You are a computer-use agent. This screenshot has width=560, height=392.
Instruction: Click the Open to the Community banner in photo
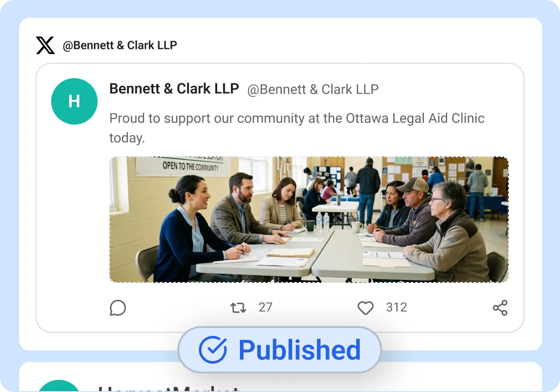click(183, 166)
